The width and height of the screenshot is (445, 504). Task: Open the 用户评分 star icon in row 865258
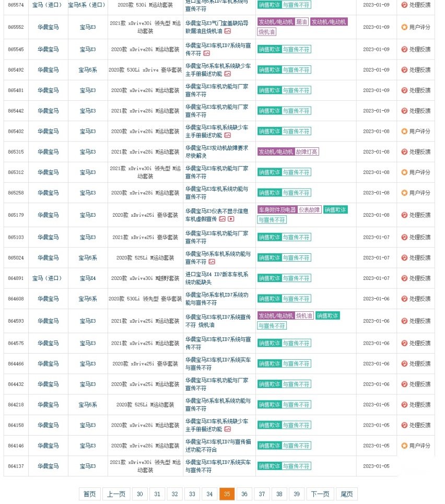point(404,193)
